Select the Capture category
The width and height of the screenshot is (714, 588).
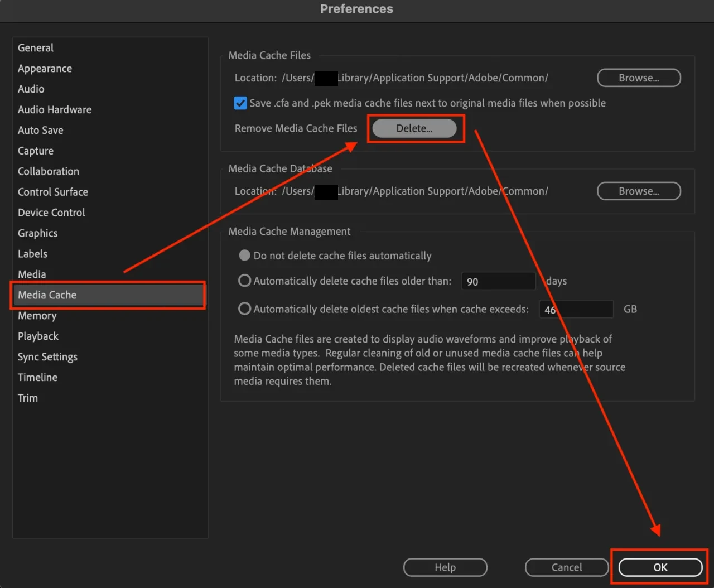[x=36, y=151]
